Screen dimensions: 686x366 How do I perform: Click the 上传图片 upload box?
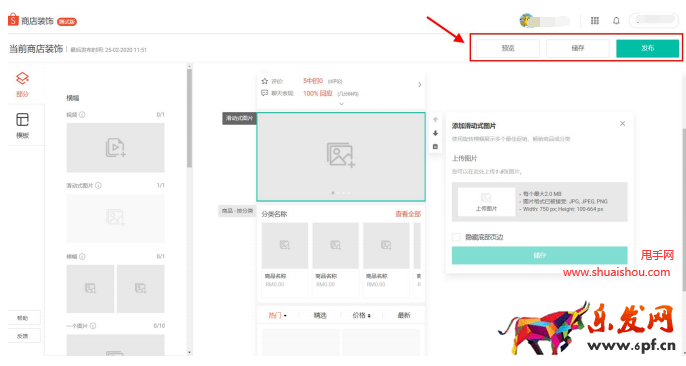click(x=486, y=202)
